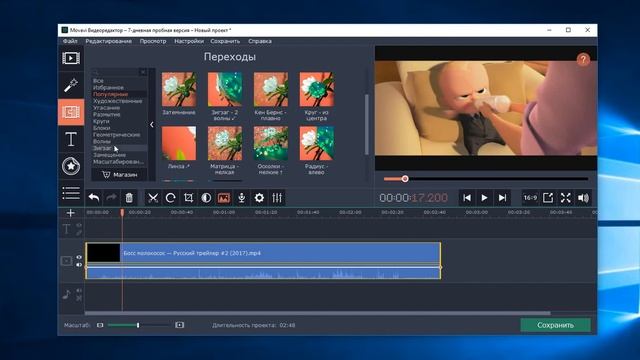Zoom out timeline with small frame icon
Image resolution: width=640 pixels, height=360 pixels.
(x=100, y=325)
